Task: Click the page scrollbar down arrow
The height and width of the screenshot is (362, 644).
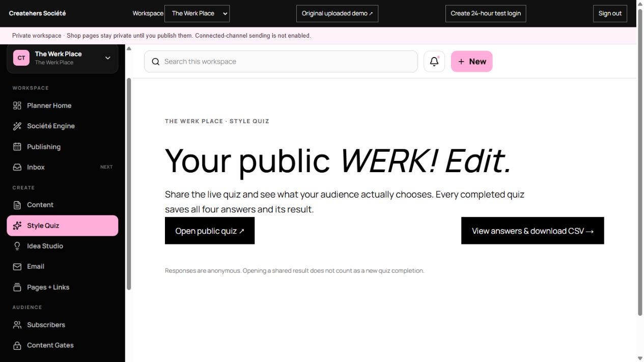Action: point(640,358)
